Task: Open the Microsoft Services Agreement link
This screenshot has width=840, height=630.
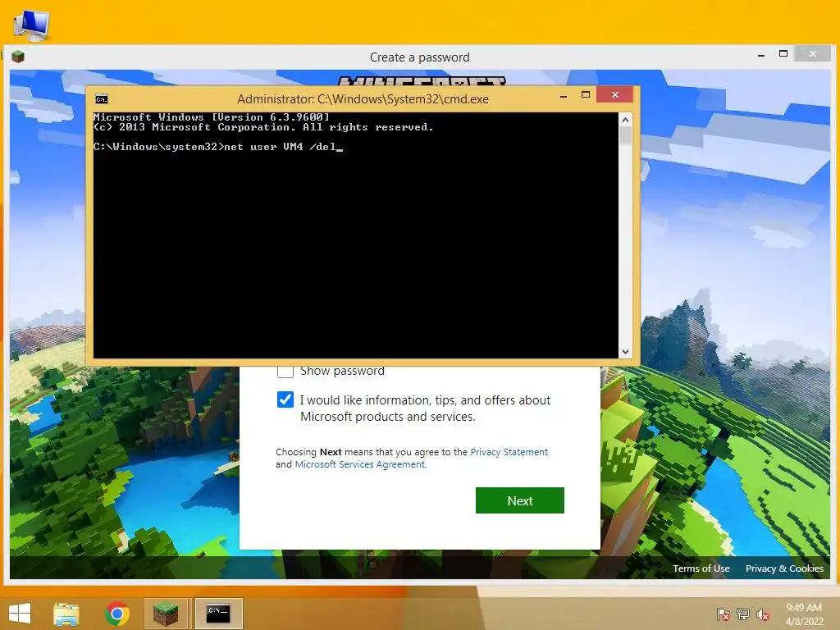Action: pyautogui.click(x=360, y=464)
